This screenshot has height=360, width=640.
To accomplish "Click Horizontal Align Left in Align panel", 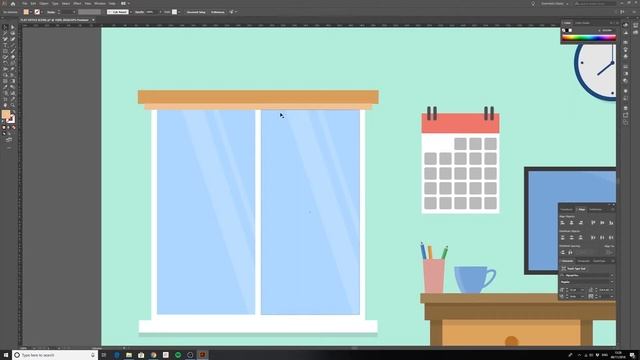I will click(562, 222).
